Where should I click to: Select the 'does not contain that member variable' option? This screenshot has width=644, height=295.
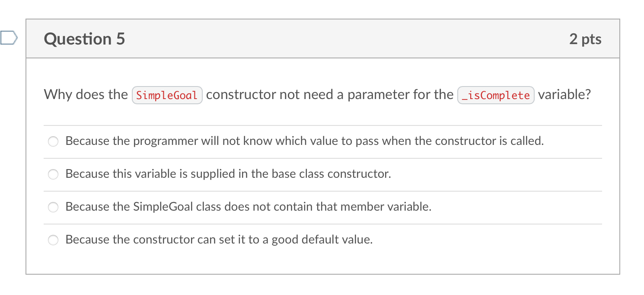coord(53,207)
